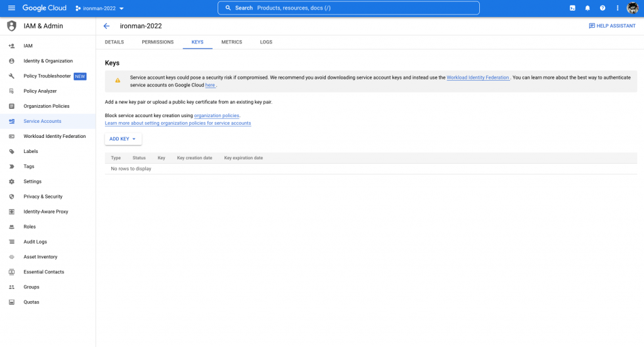644x347 pixels.
Task: Select the Keys tab
Action: point(197,42)
